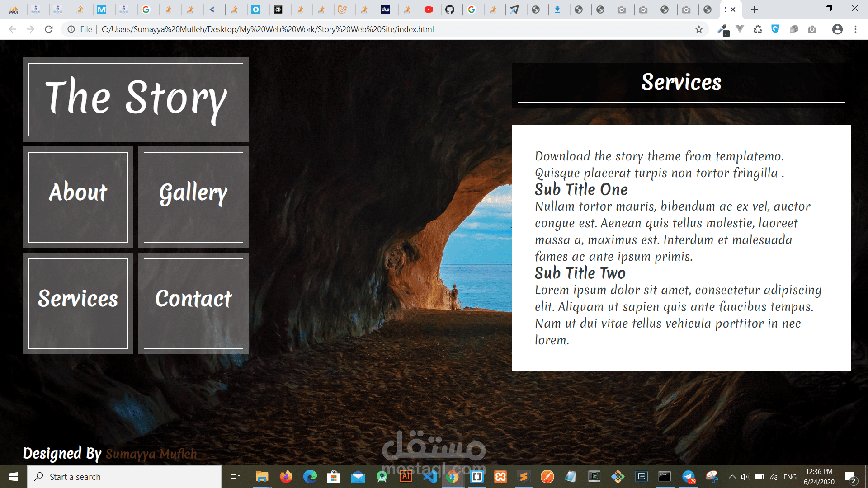Reload the page
The height and width of the screenshot is (488, 868).
tap(49, 29)
